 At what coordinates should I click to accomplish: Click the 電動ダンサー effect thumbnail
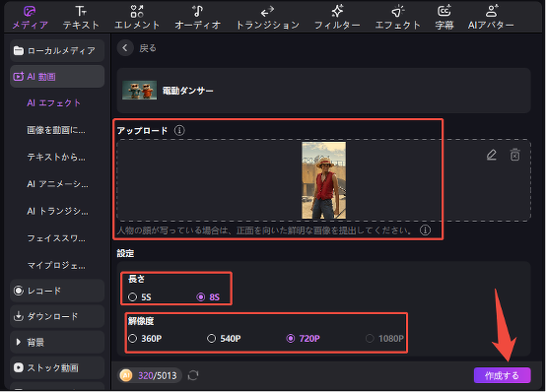tap(139, 91)
